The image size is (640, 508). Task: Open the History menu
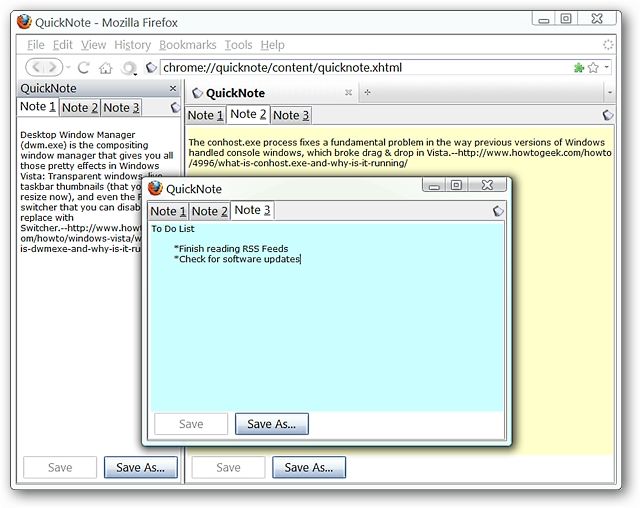coord(133,45)
